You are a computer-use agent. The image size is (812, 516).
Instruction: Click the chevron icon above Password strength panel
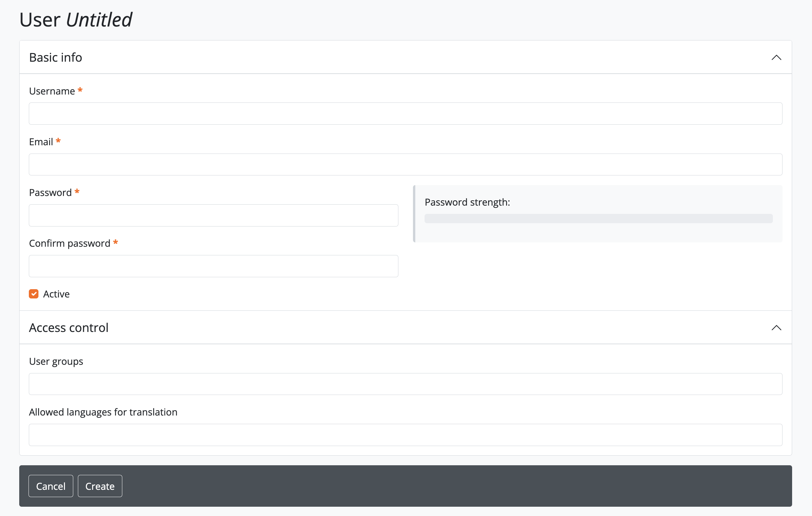coord(776,57)
